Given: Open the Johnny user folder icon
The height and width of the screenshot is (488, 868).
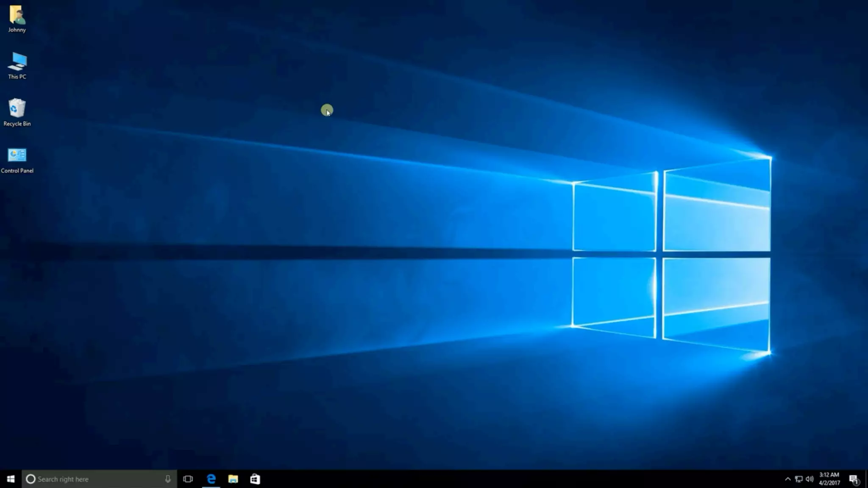Looking at the screenshot, I should pos(17,16).
